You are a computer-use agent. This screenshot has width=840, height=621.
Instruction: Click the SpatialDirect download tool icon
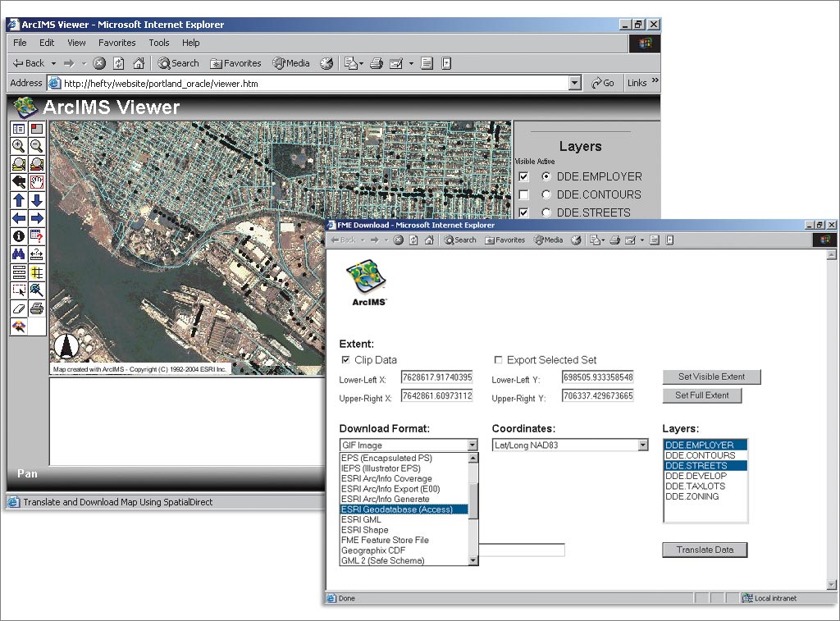19,326
